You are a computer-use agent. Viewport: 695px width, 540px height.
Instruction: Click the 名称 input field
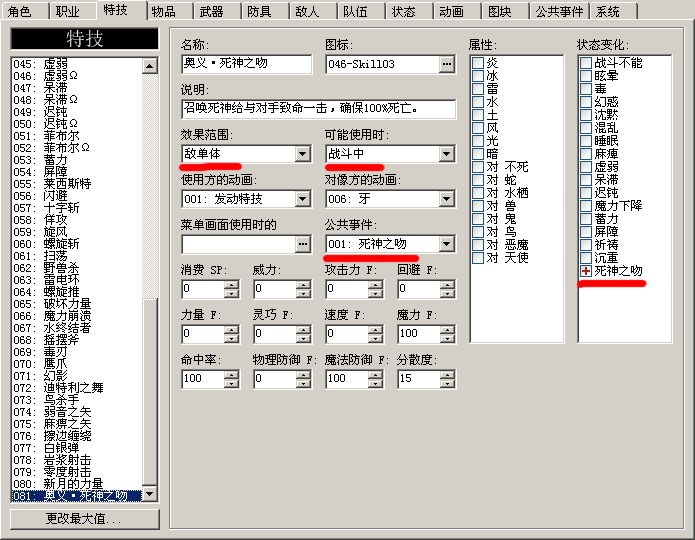tap(246, 64)
